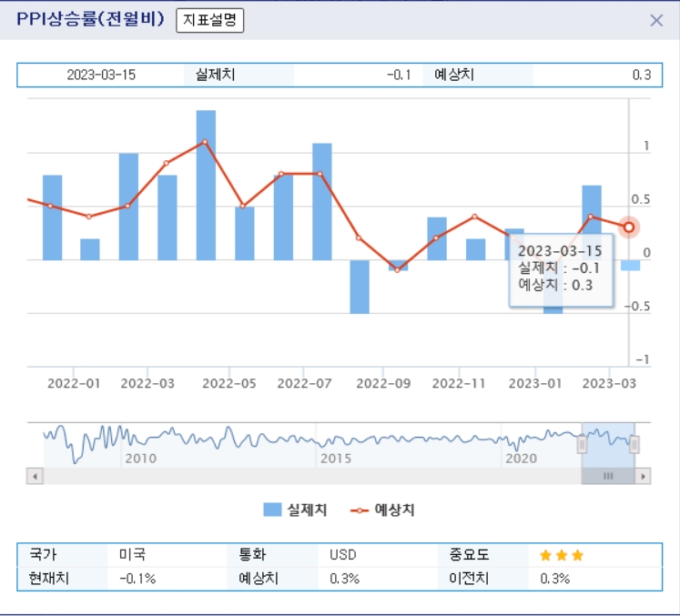680x616 pixels.
Task: Click the 이전치 value 0.3%
Action: [x=555, y=579]
